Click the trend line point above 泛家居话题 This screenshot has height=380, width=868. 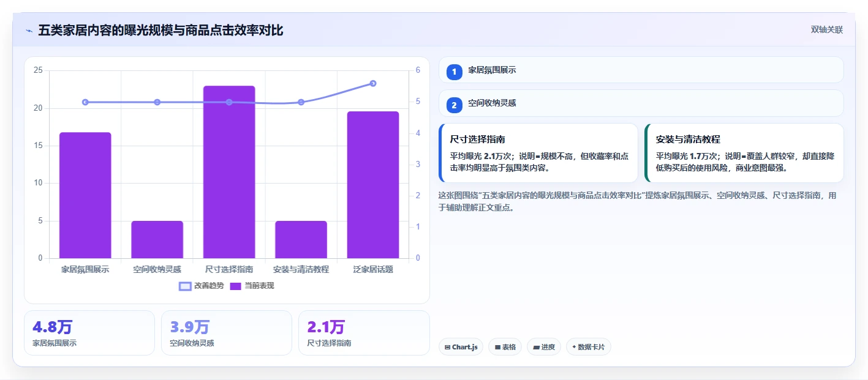[373, 83]
